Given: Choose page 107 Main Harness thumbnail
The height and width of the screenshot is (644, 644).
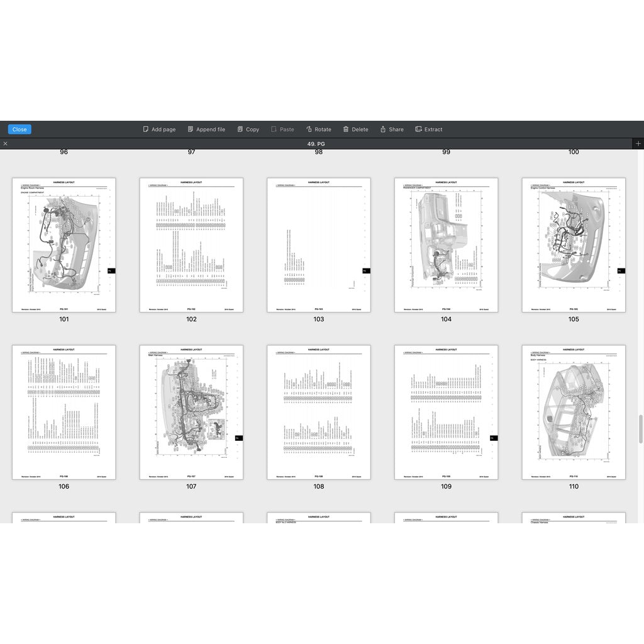Looking at the screenshot, I should pyautogui.click(x=191, y=412).
